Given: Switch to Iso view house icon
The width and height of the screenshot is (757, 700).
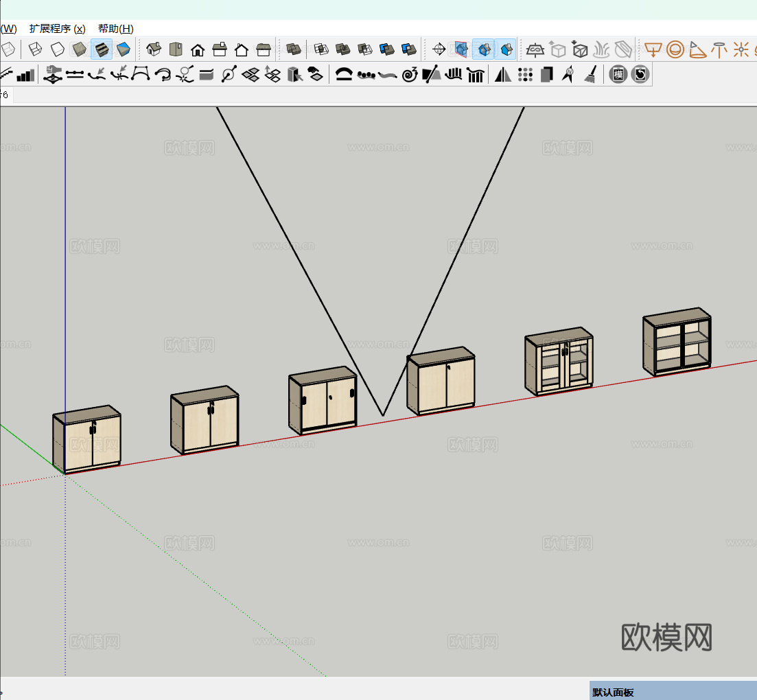Looking at the screenshot, I should 154,49.
